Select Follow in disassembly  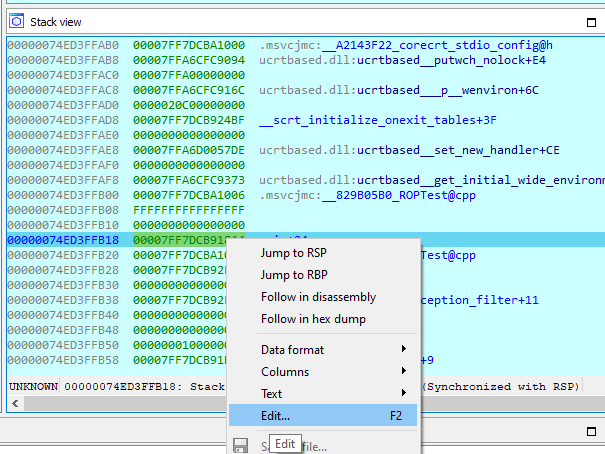pyautogui.click(x=318, y=297)
